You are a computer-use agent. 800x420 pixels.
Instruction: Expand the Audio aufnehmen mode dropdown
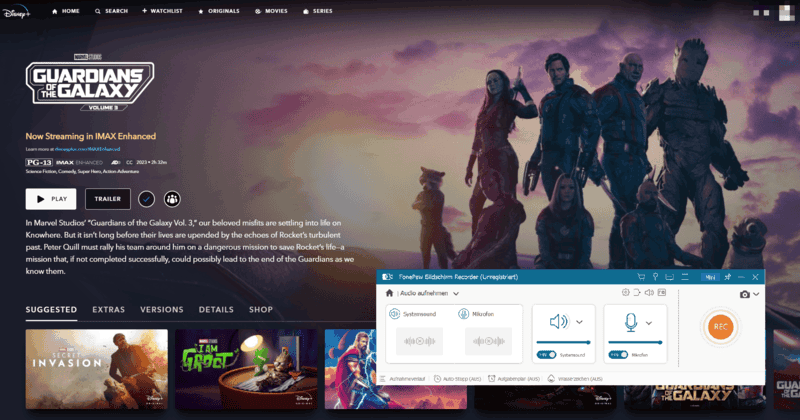pyautogui.click(x=456, y=293)
